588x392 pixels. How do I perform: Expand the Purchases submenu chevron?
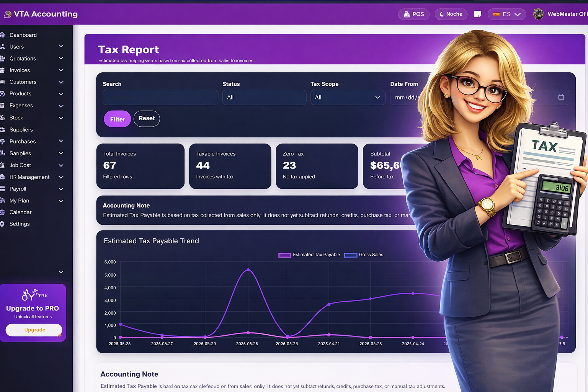point(61,141)
